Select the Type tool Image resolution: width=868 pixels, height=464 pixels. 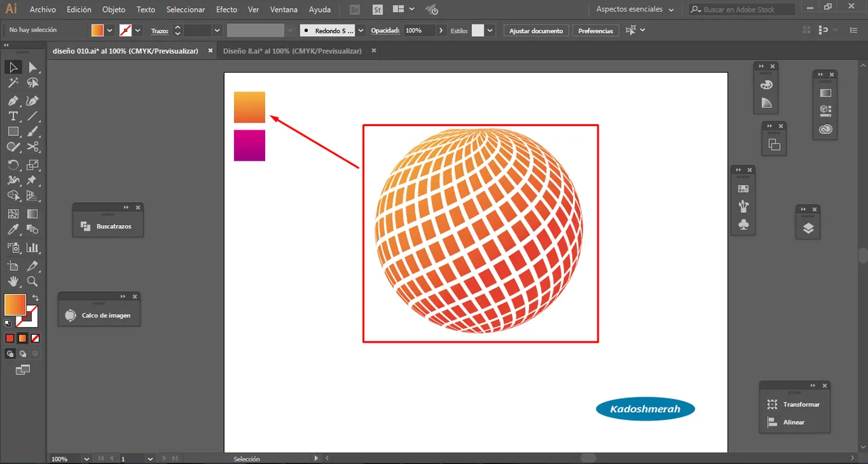coord(13,116)
